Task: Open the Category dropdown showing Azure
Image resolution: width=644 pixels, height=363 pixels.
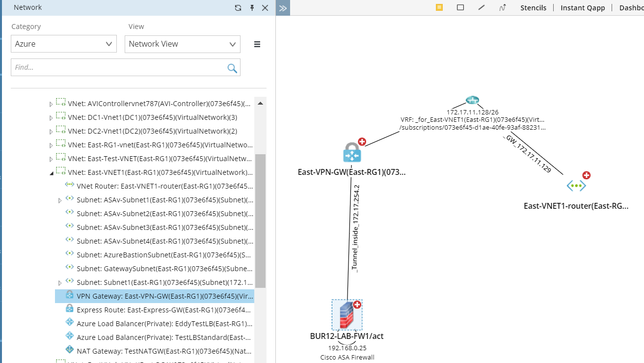Action: 64,44
